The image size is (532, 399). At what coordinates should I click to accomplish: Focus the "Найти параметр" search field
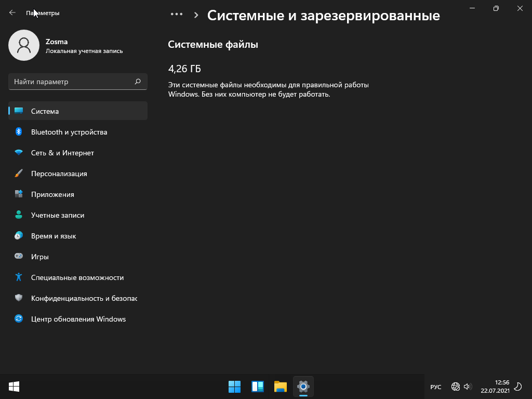(78, 82)
